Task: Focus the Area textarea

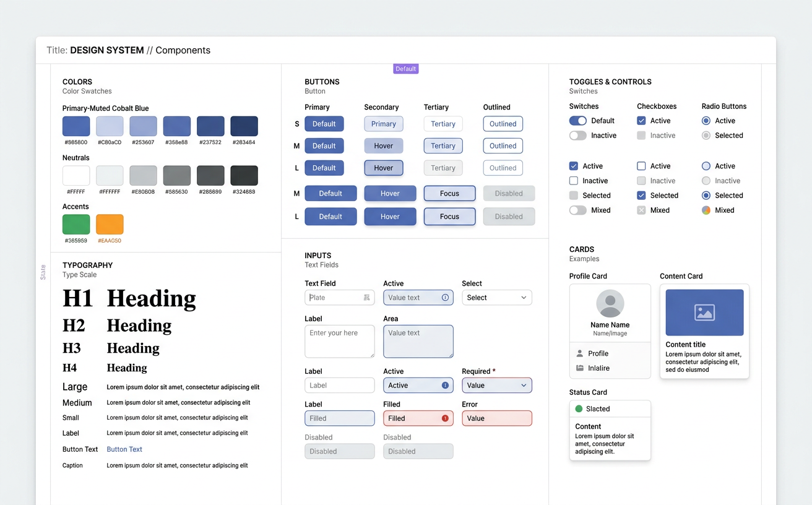Action: [418, 342]
